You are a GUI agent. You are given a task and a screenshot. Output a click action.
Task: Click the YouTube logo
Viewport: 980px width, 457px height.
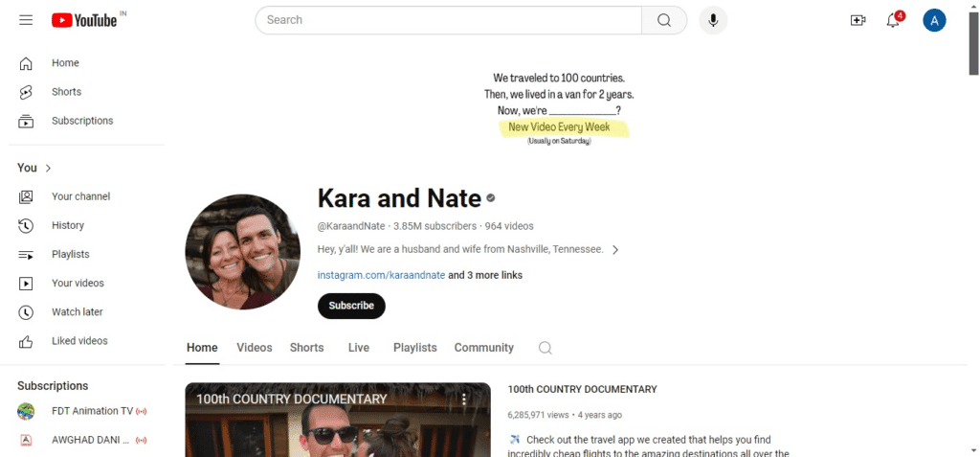pyautogui.click(x=84, y=20)
